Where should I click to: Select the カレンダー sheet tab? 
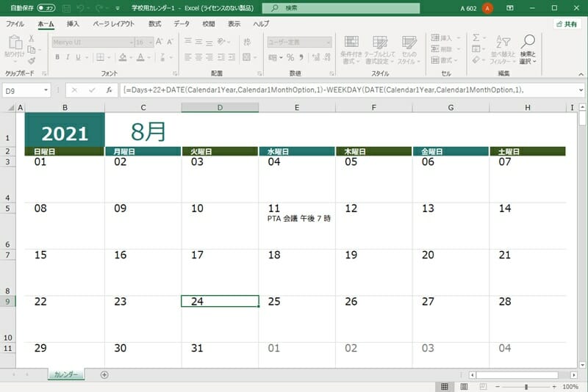click(x=66, y=374)
